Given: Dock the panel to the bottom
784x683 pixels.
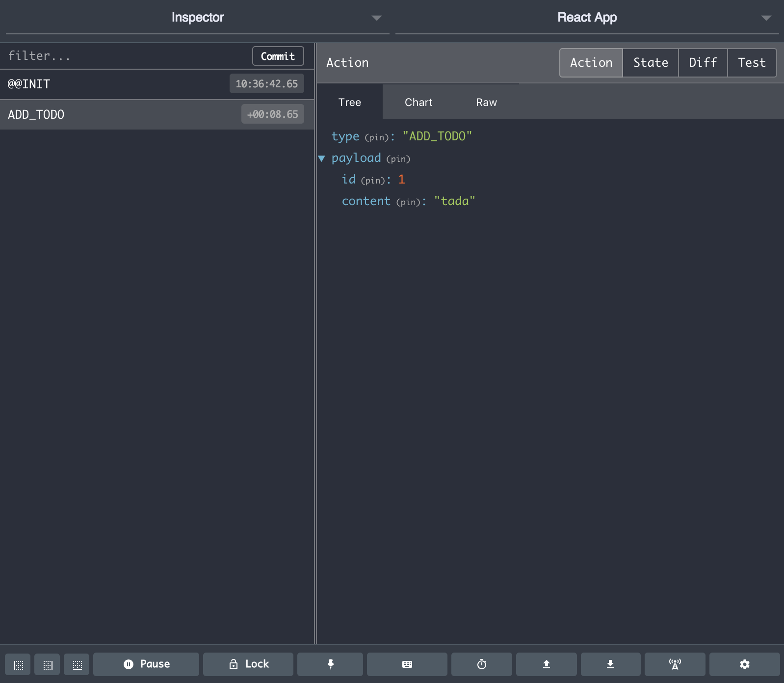Looking at the screenshot, I should click(77, 665).
